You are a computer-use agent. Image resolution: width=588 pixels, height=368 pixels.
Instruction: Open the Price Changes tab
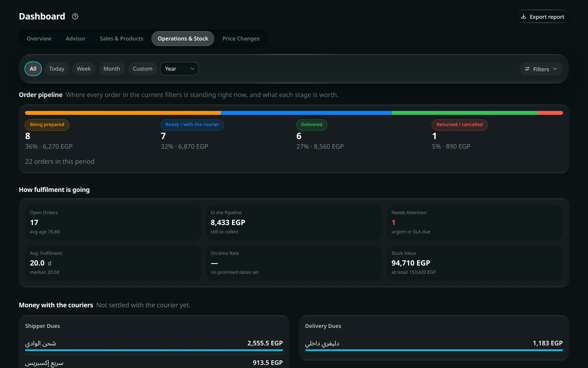click(241, 39)
